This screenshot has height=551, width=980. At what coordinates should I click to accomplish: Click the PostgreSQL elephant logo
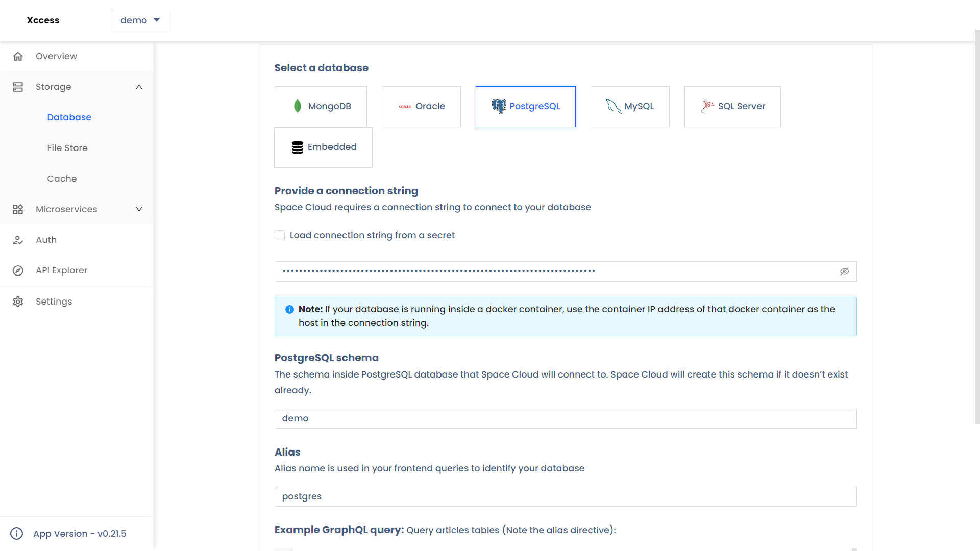499,106
